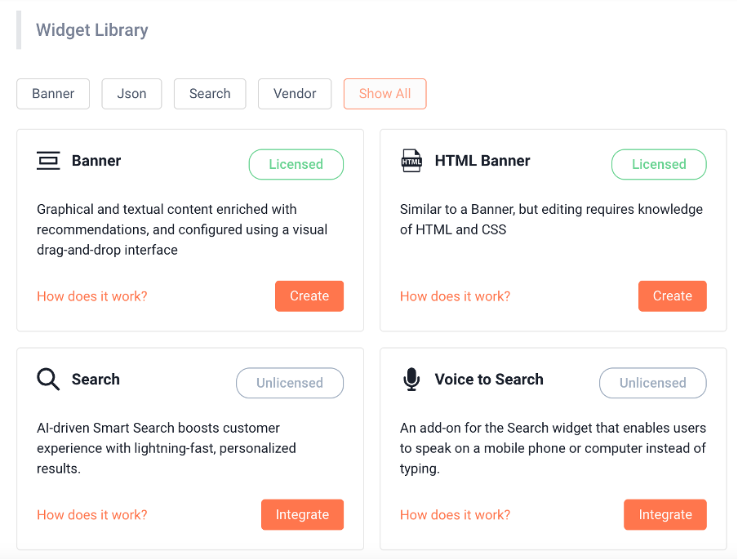
Task: Click the Unlicensed badge on the Search card
Action: point(289,383)
